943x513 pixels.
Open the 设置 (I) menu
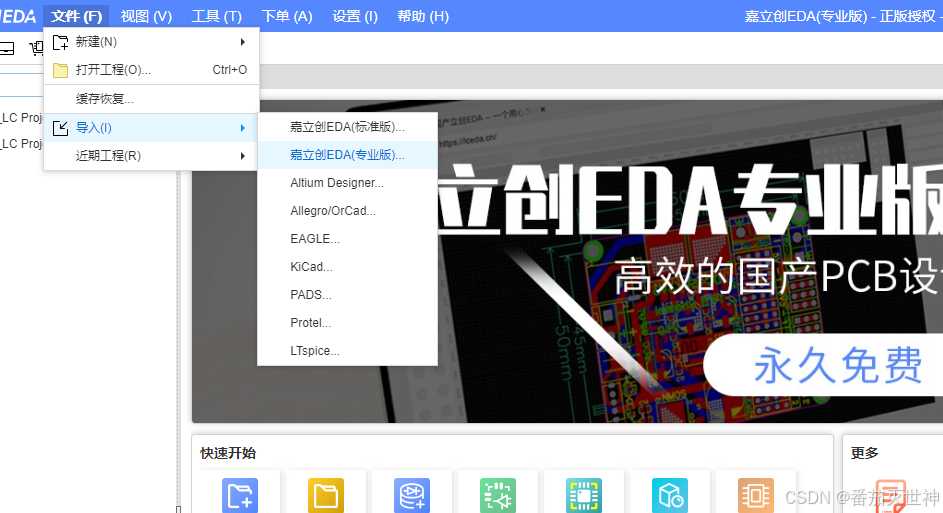[355, 16]
